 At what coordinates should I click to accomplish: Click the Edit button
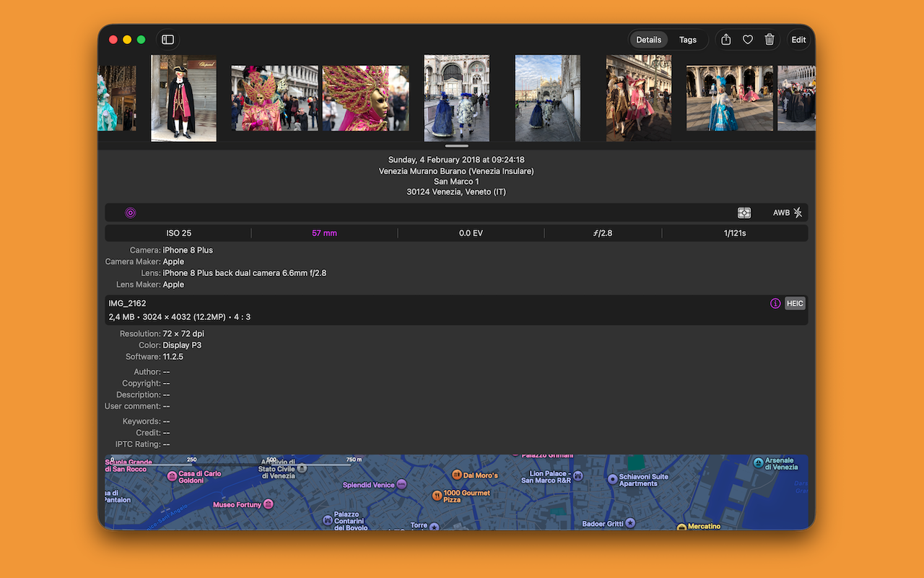[x=798, y=40]
